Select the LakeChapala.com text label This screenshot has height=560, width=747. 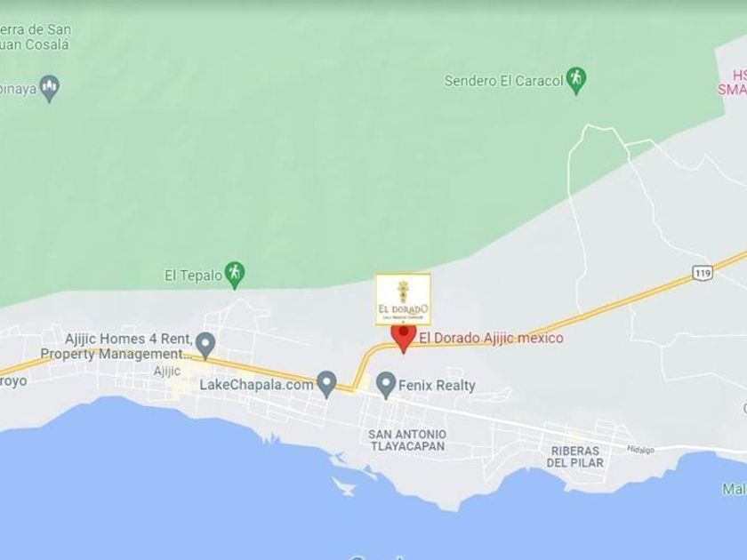click(x=256, y=385)
